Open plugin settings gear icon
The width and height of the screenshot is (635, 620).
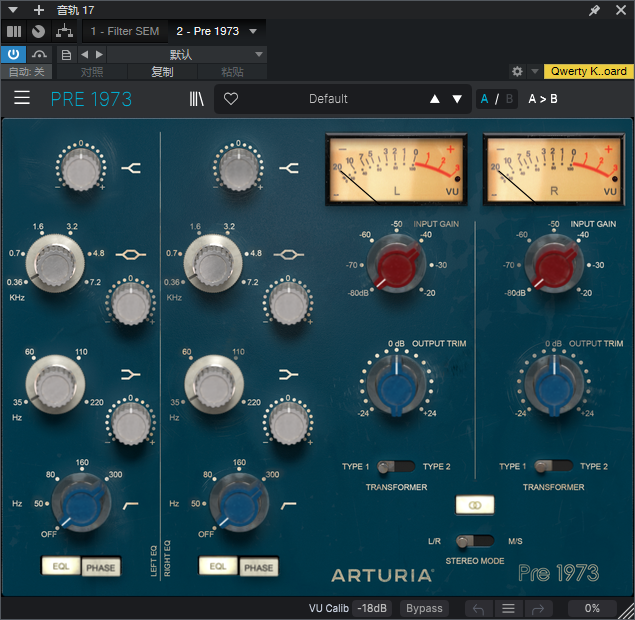coord(517,72)
